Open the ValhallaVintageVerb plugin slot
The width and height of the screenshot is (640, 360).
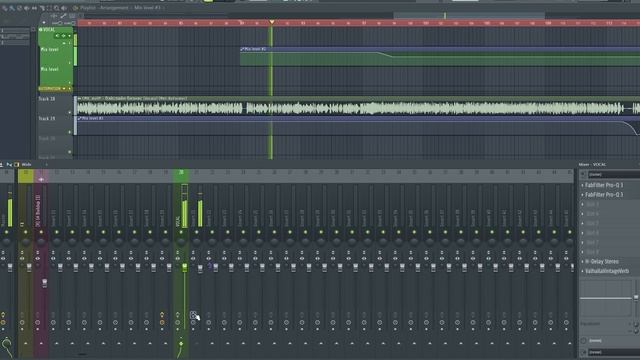tap(607, 271)
